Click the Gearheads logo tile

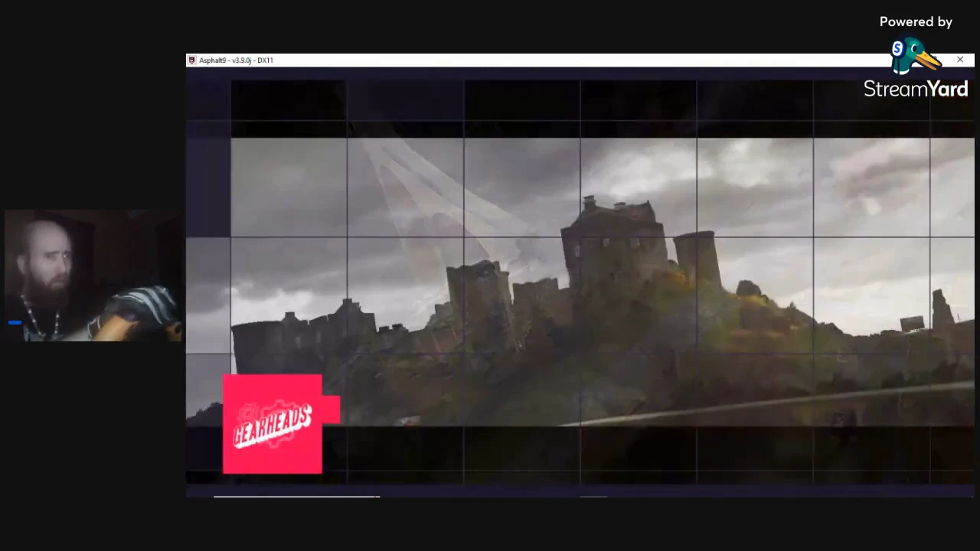(273, 424)
